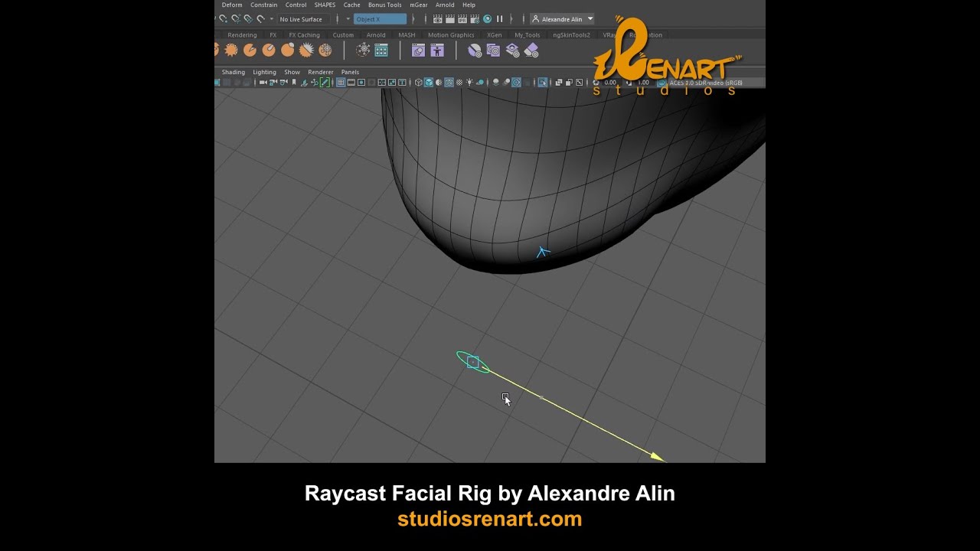Click the pause icon in the status line
Image resolution: width=980 pixels, height=551 pixels.
(x=499, y=19)
